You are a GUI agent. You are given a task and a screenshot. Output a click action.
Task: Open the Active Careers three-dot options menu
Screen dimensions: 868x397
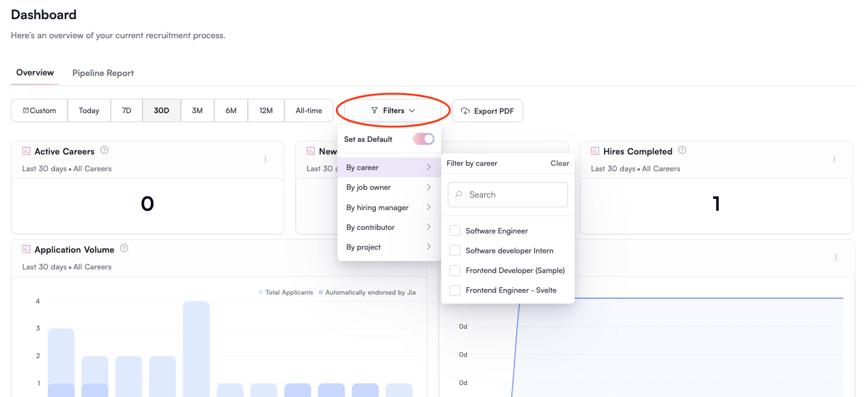(x=265, y=160)
